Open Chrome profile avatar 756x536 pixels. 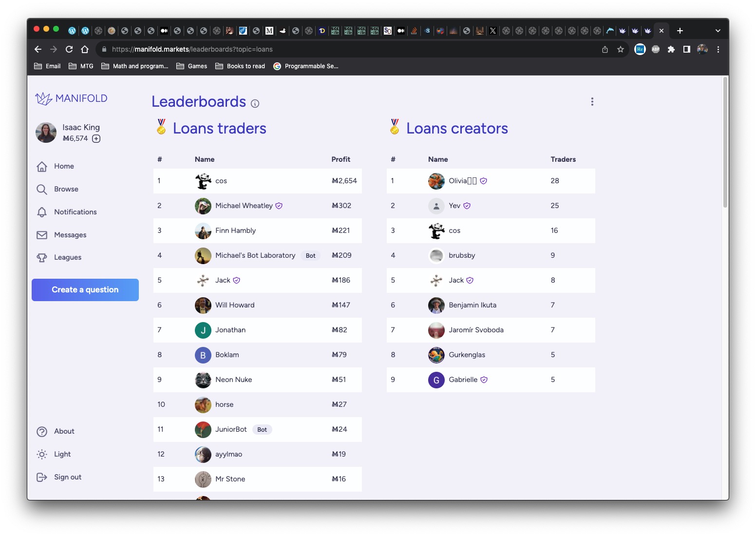pos(702,49)
